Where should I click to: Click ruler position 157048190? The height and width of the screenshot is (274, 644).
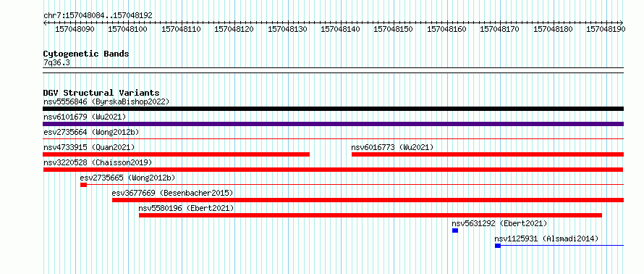tap(606, 29)
